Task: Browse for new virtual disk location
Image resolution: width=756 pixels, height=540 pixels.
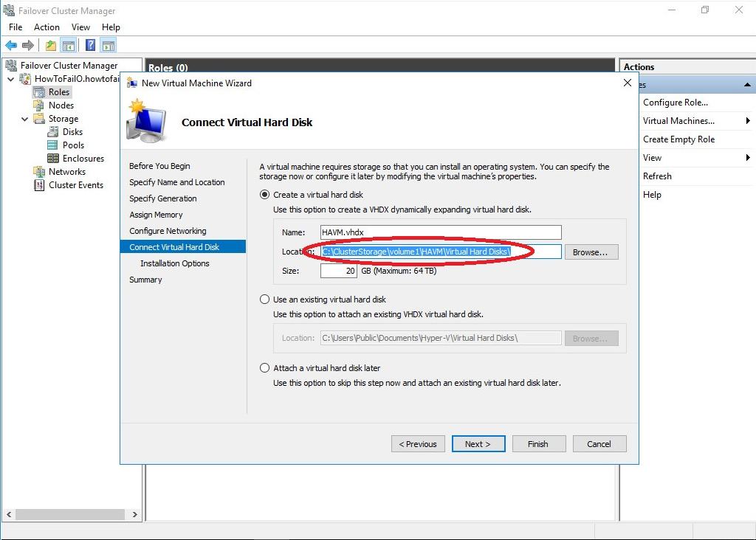Action: (x=591, y=252)
